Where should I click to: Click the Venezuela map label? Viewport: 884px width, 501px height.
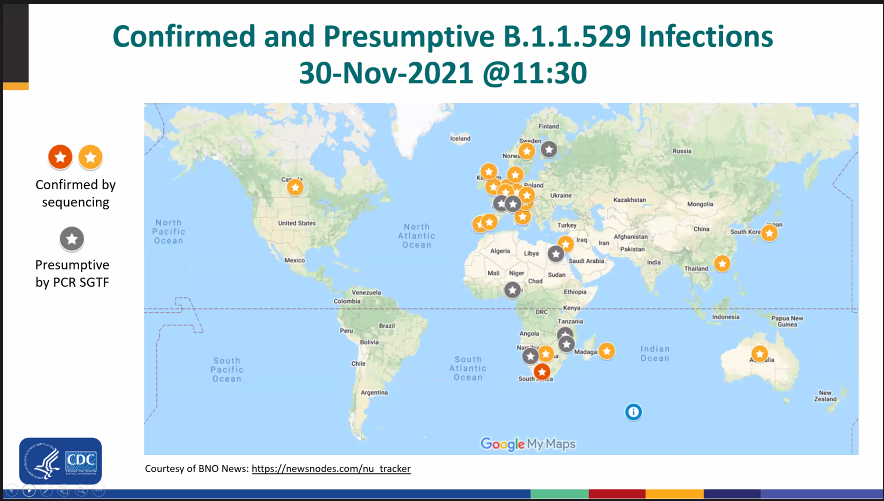(x=366, y=292)
